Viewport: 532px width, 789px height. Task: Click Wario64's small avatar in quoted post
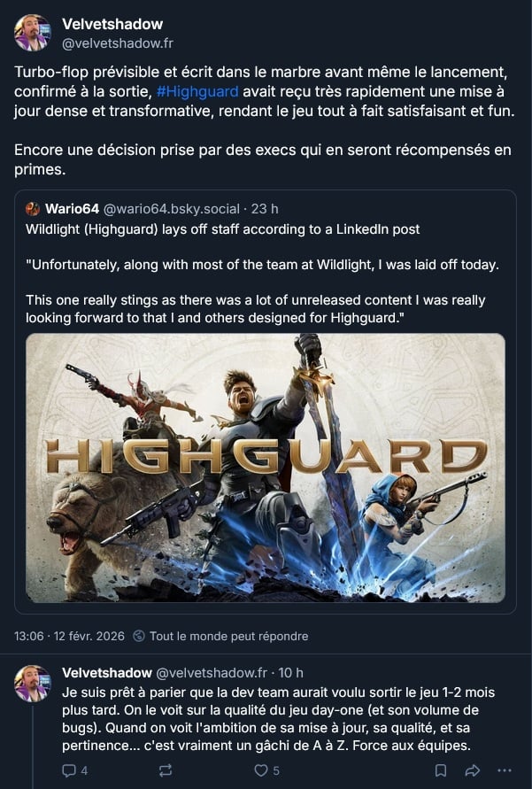[33, 208]
